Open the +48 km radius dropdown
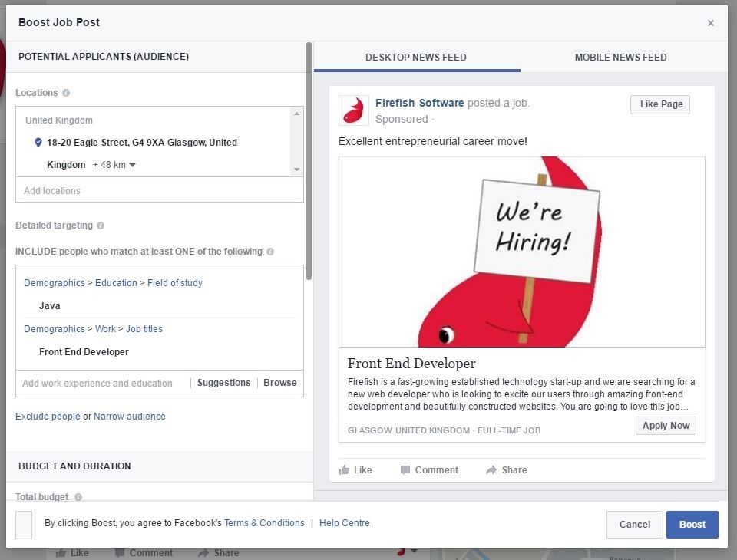This screenshot has height=560, width=737. coord(115,164)
